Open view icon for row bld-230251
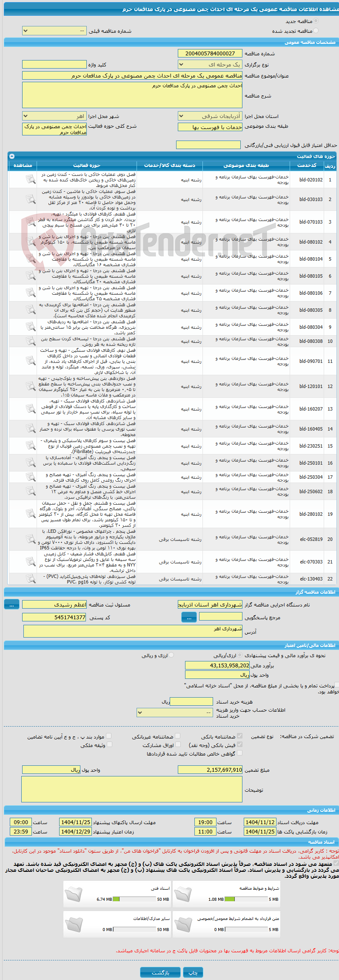 [31, 446]
